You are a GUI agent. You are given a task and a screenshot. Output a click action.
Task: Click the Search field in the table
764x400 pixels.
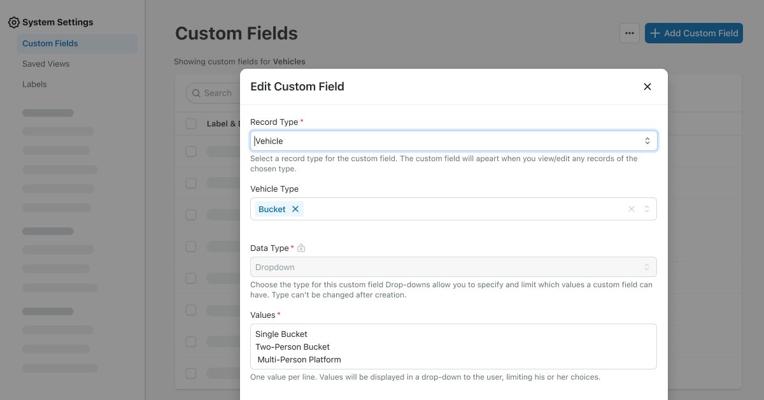213,93
